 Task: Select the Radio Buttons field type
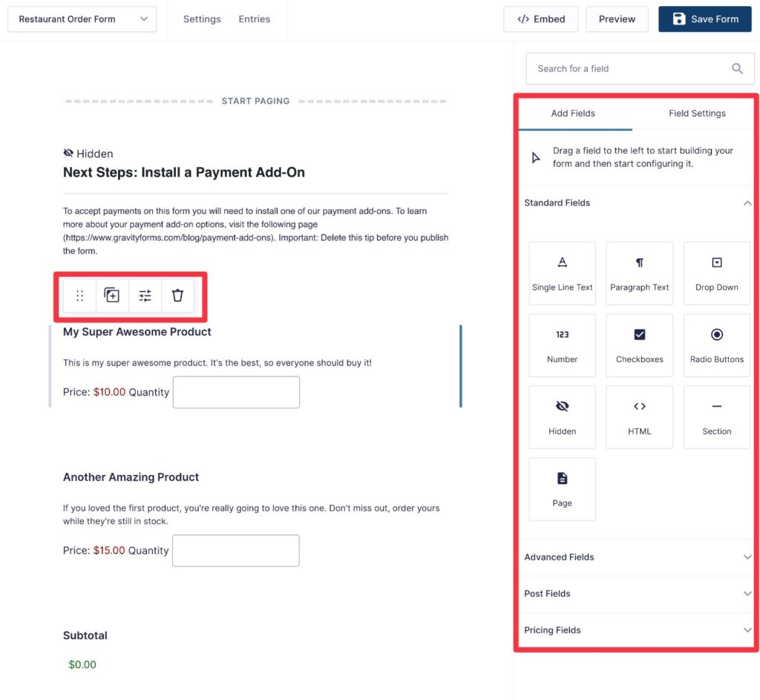715,345
